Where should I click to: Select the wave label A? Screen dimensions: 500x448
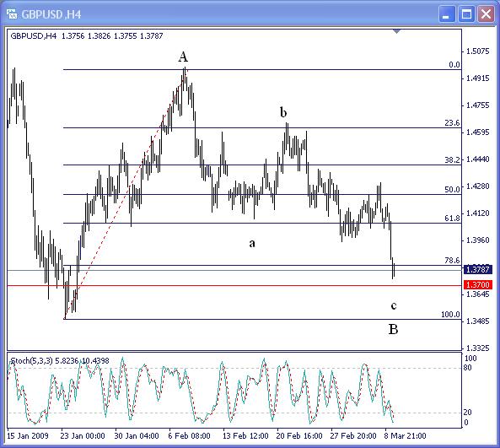pyautogui.click(x=183, y=57)
